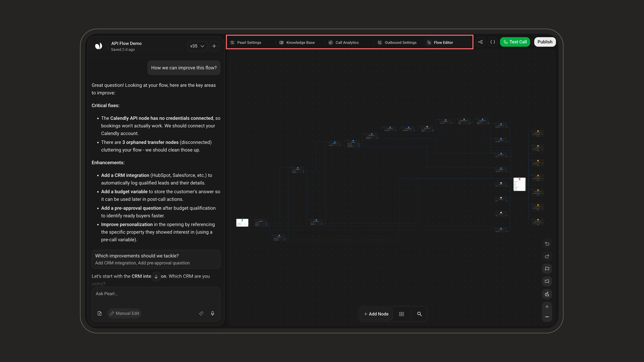This screenshot has width=644, height=362.
Task: Zoom out on the flow canvas
Action: (x=547, y=317)
